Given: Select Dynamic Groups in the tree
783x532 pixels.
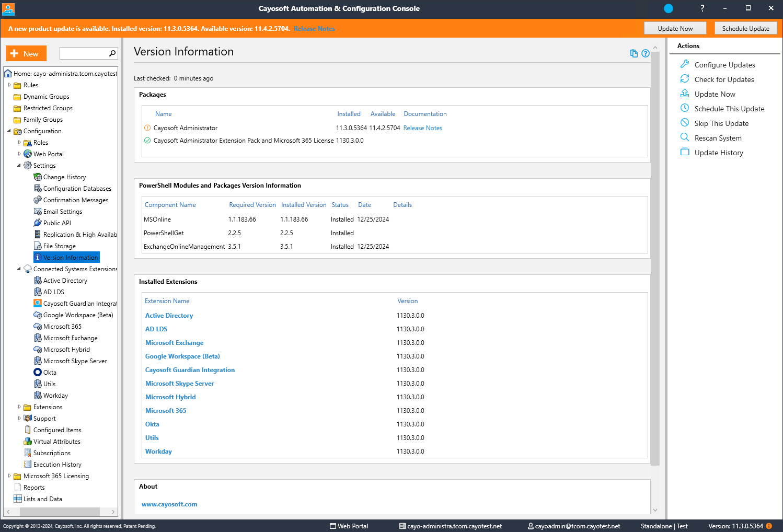Looking at the screenshot, I should click(x=46, y=97).
